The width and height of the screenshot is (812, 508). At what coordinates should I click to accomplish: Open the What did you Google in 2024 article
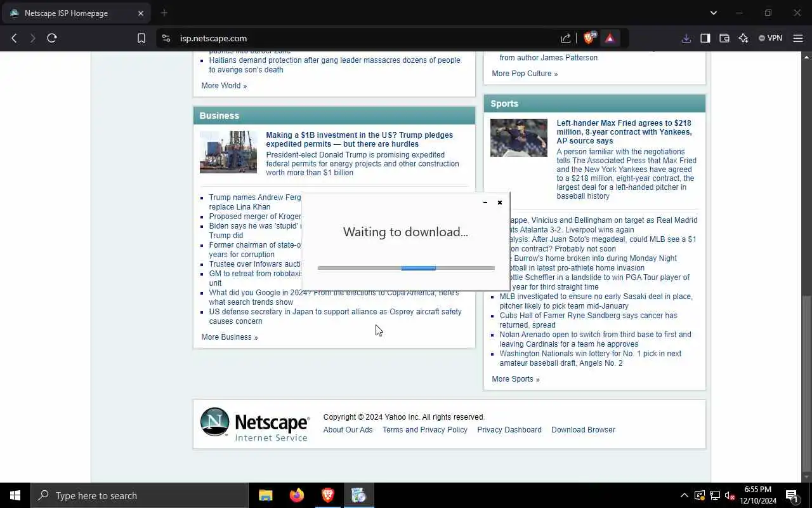(x=334, y=297)
